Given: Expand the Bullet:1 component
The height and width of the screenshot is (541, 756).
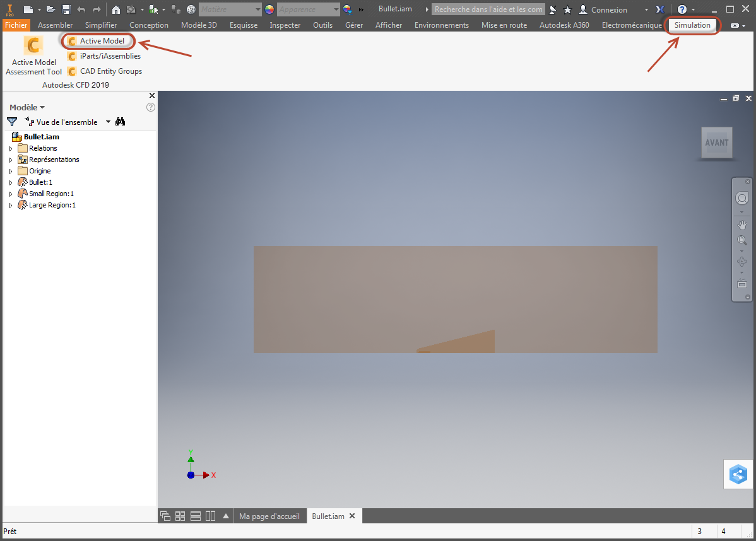Looking at the screenshot, I should 11,183.
